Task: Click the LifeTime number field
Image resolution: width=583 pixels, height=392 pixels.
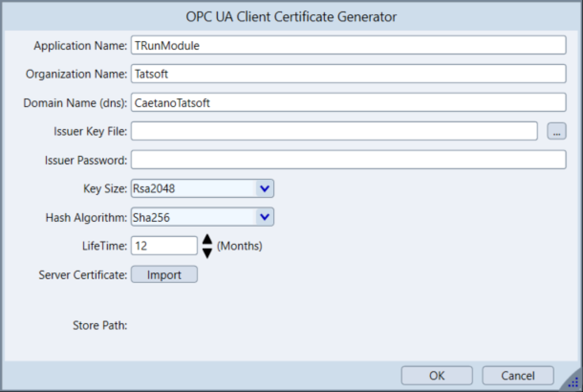Action: coord(164,246)
